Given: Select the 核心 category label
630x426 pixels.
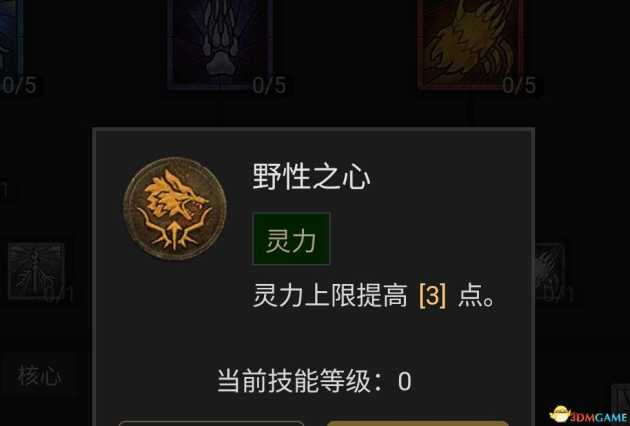Looking at the screenshot, I should coord(39,376).
